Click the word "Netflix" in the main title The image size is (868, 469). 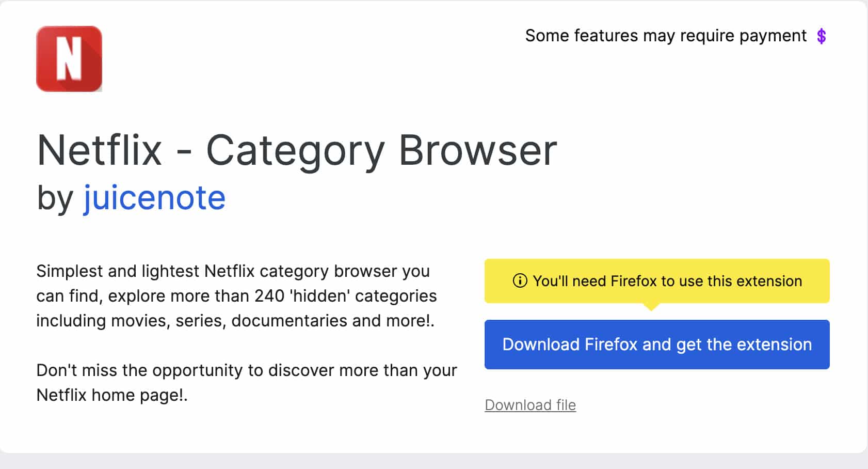[100, 150]
